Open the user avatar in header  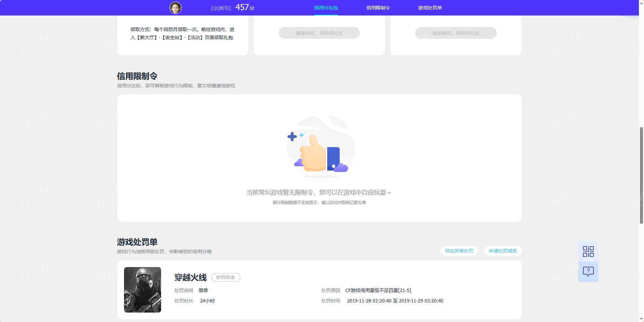click(x=175, y=7)
